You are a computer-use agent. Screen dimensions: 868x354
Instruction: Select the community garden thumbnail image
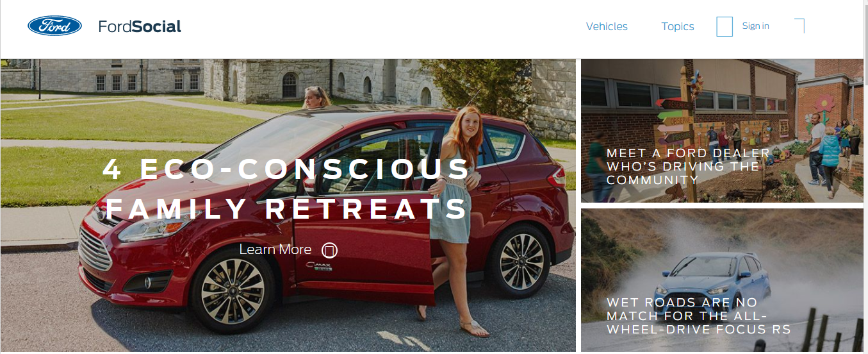pos(722,131)
